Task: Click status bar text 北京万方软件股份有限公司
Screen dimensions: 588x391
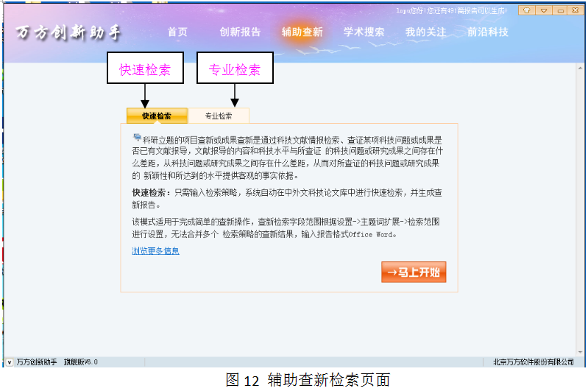Action: pyautogui.click(x=534, y=362)
